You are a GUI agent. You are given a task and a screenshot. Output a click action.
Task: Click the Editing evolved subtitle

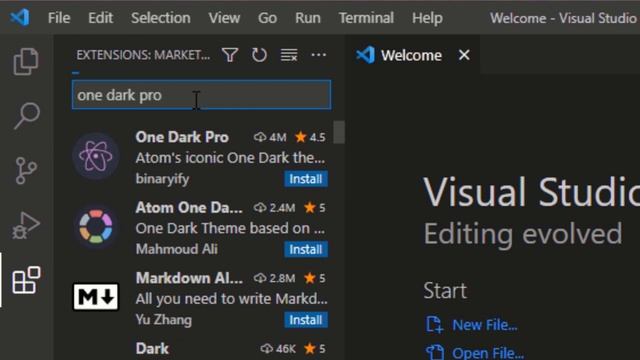pyautogui.click(x=523, y=234)
